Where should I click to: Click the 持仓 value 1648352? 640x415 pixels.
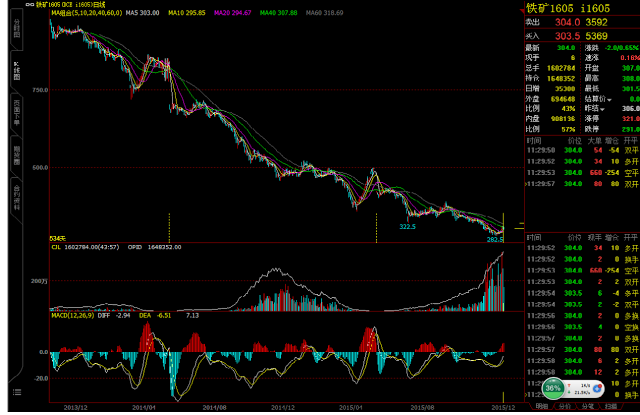tap(561, 78)
